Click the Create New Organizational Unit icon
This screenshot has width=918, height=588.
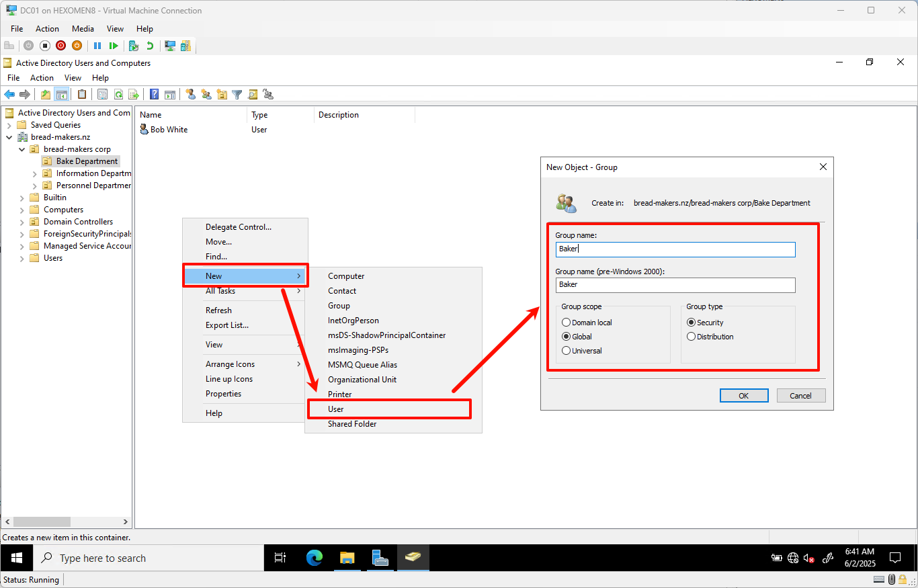[222, 95]
